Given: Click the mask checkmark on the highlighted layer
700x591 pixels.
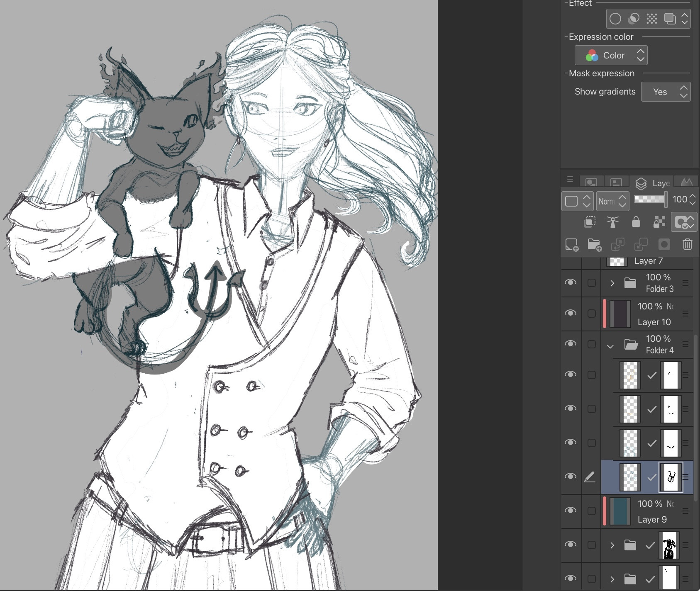Looking at the screenshot, I should point(652,477).
